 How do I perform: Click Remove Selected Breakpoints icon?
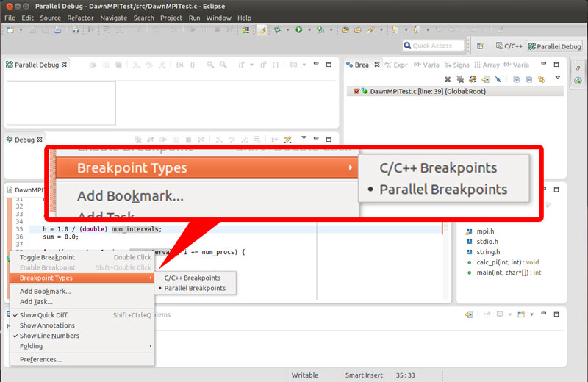448,79
